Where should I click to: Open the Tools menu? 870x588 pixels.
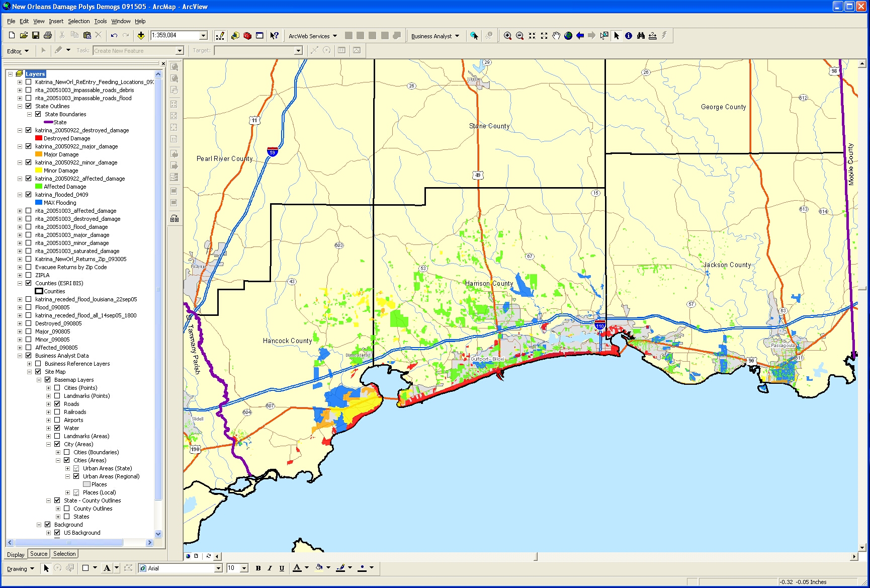tap(101, 21)
